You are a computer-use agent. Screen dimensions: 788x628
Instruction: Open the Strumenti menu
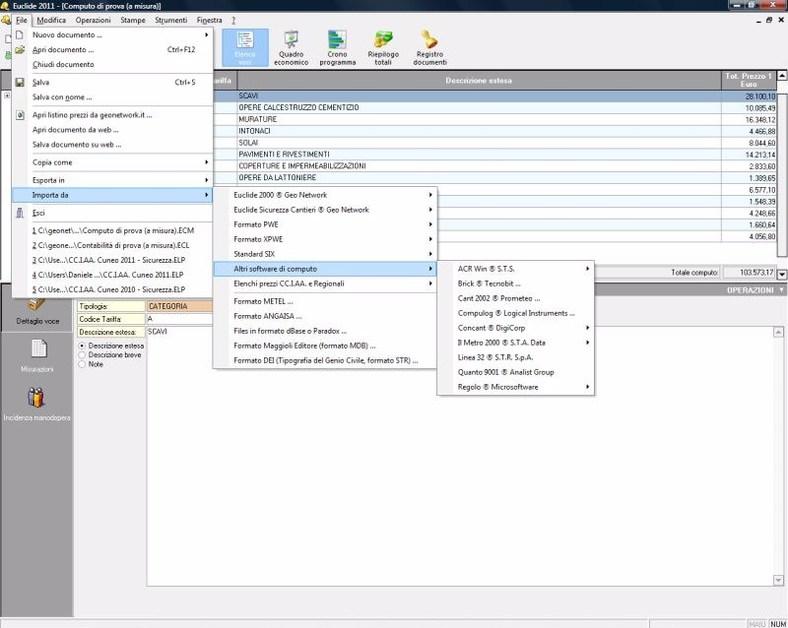click(169, 20)
